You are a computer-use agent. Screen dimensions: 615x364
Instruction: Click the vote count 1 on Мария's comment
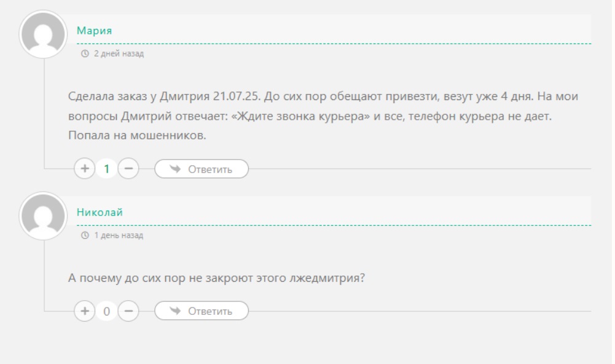click(x=106, y=169)
